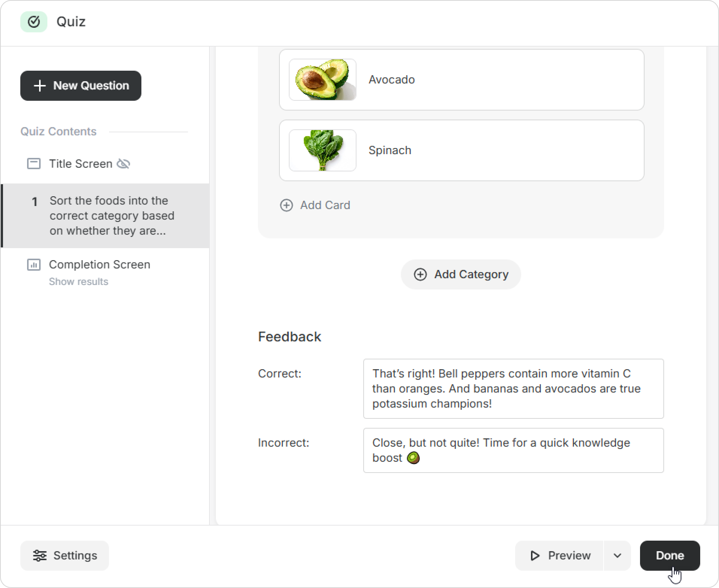Open the Completion Screen item
The height and width of the screenshot is (588, 719).
pos(100,265)
